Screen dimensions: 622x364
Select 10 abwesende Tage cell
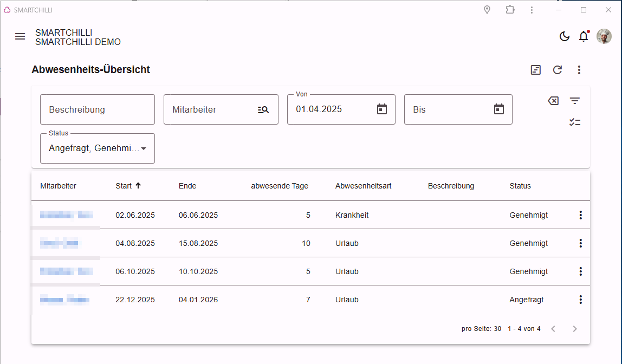coord(306,243)
